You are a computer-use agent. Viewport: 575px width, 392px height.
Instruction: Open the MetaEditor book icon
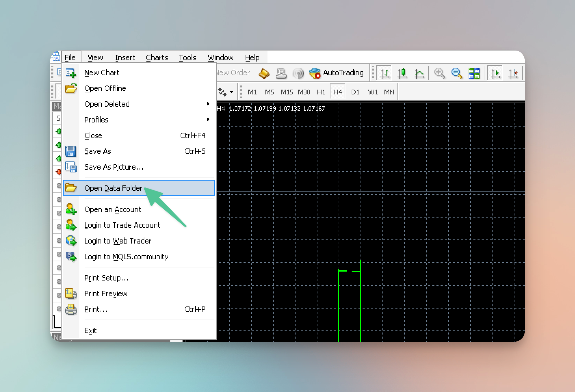click(x=264, y=73)
